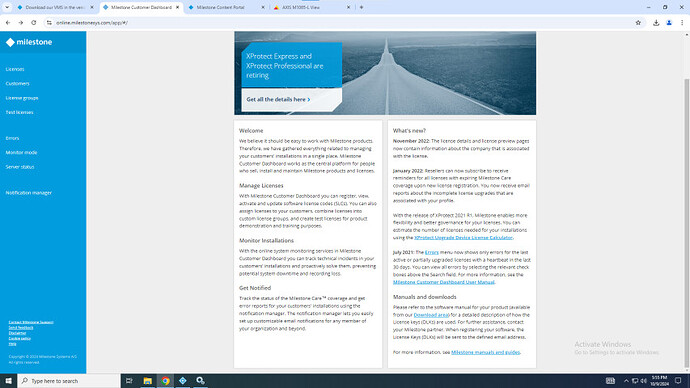The image size is (690, 388).
Task: Expand the tab search dropdown arrow
Action: pos(7,7)
